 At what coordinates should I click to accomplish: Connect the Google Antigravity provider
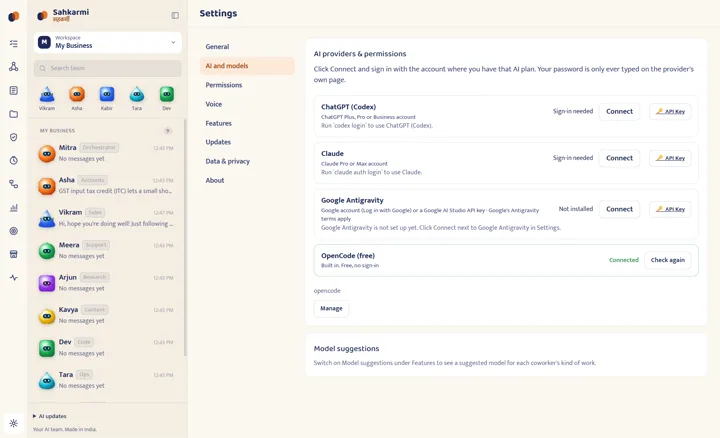point(619,209)
